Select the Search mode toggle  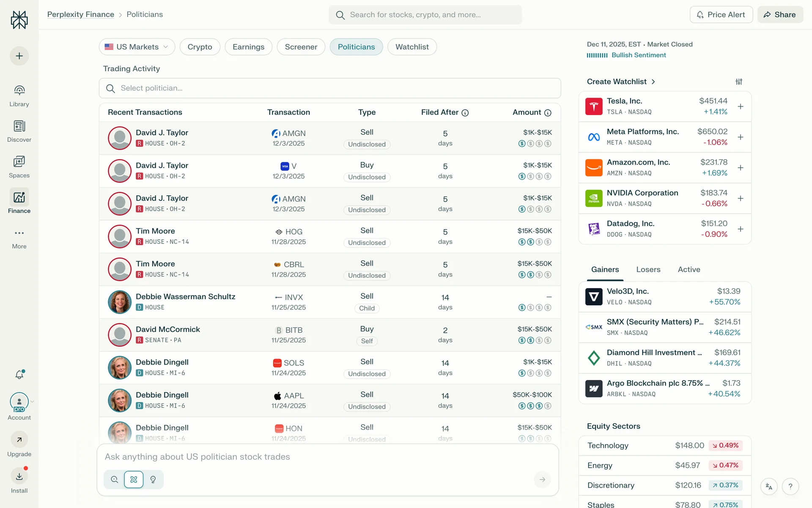114,480
